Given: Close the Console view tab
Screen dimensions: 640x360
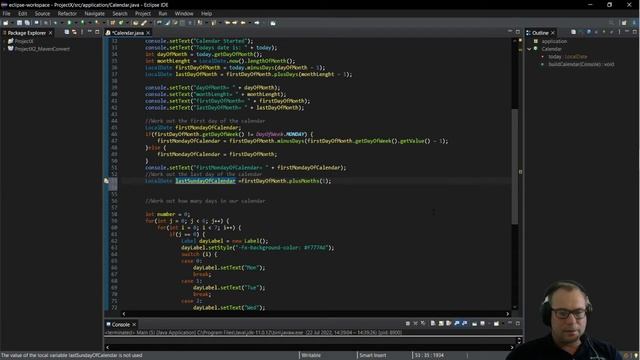Looking at the screenshot, I should click(134, 324).
